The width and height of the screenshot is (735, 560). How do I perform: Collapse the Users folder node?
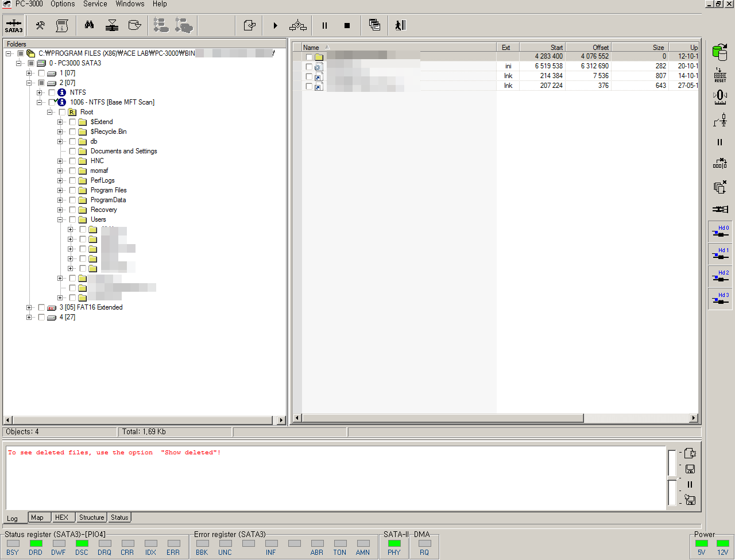60,219
